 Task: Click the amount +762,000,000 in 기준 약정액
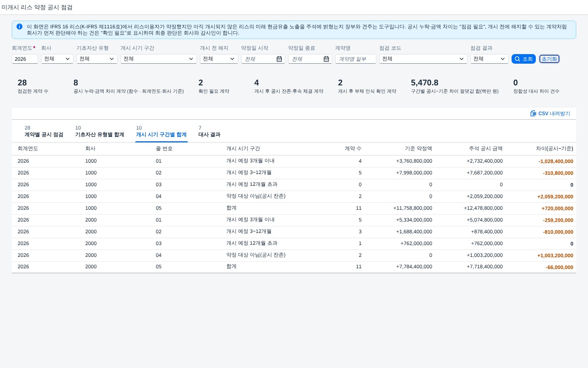(x=416, y=243)
